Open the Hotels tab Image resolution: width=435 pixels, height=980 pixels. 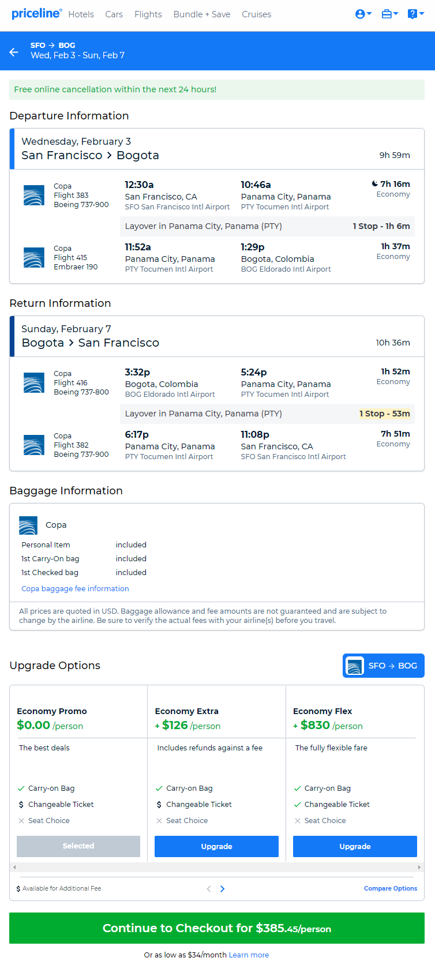(x=81, y=14)
